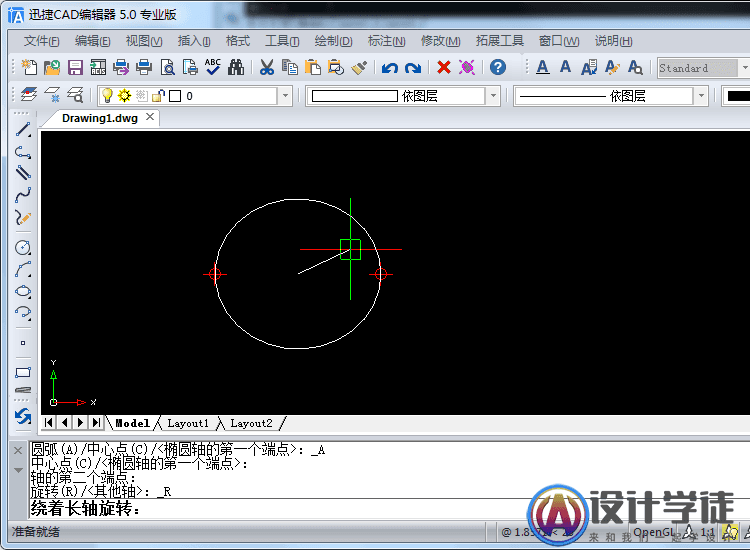This screenshot has height=550, width=750.
Task: Go to previous layout tab arrow
Action: (x=65, y=423)
